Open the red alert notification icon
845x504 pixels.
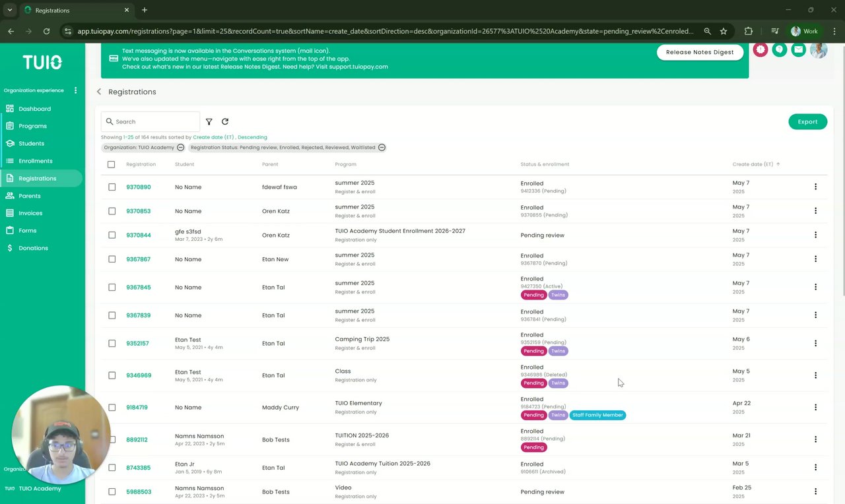pyautogui.click(x=760, y=50)
